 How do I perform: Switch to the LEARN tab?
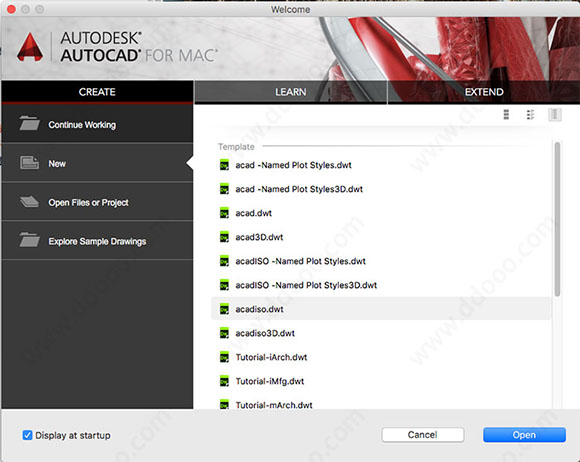coord(290,92)
